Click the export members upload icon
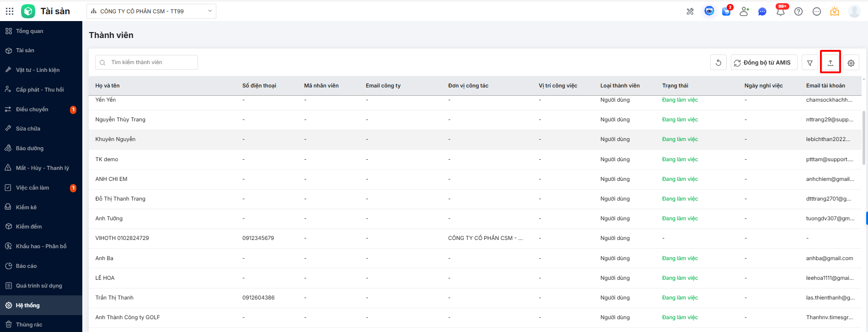The height and width of the screenshot is (332, 868). pyautogui.click(x=830, y=63)
